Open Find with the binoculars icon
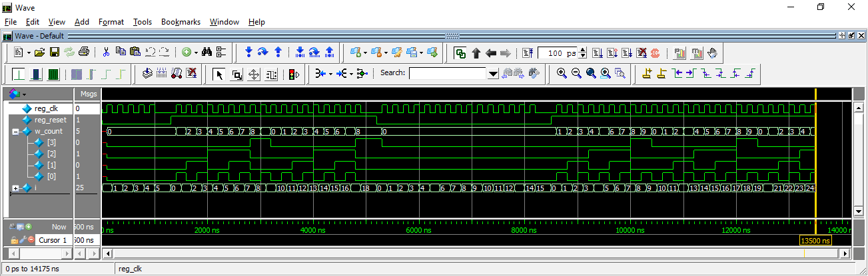 [x=206, y=52]
